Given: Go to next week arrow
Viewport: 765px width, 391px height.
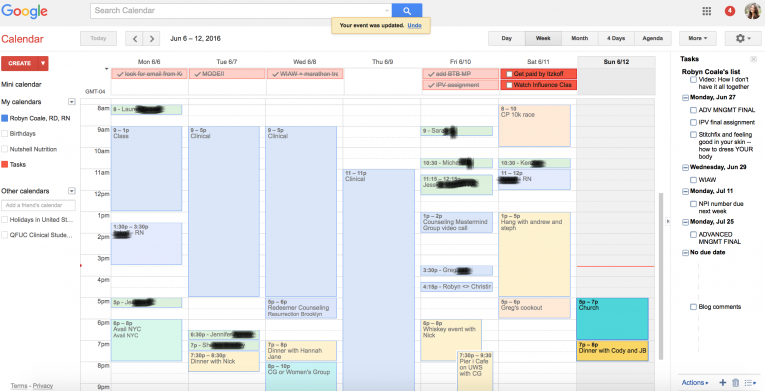Looking at the screenshot, I should (152, 39).
